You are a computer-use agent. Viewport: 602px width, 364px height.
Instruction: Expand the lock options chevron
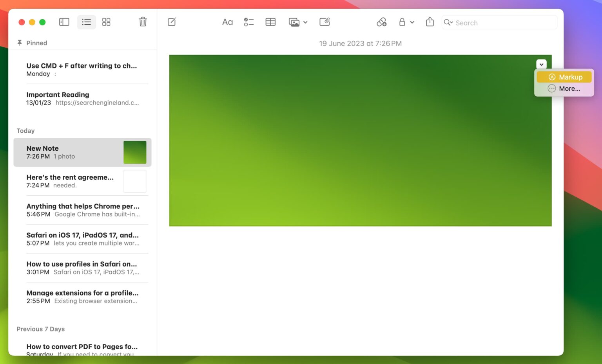pyautogui.click(x=412, y=22)
